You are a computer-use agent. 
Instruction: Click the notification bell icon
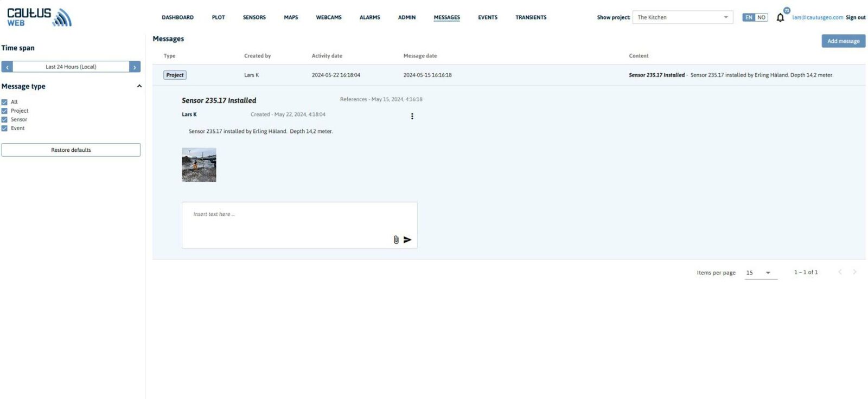pyautogui.click(x=780, y=17)
